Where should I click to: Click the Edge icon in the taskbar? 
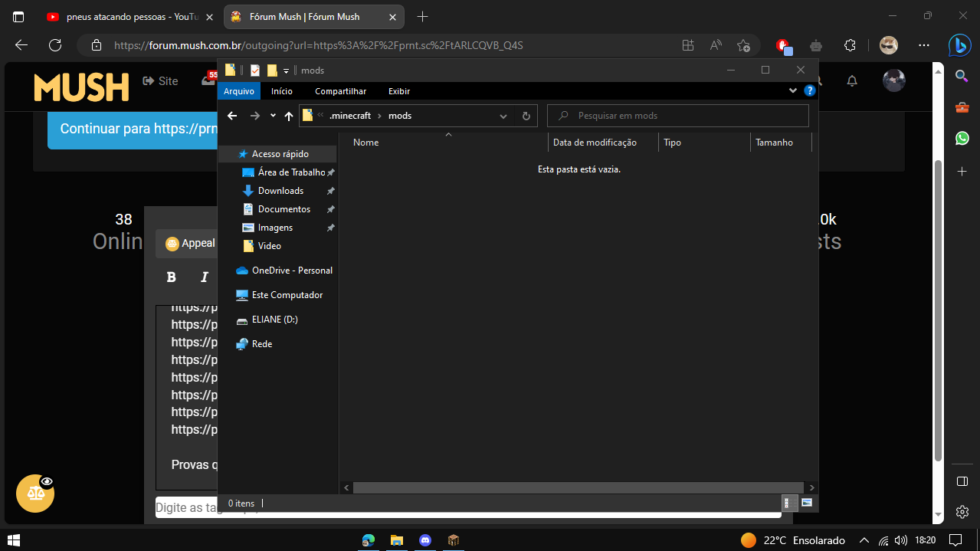pos(369,540)
